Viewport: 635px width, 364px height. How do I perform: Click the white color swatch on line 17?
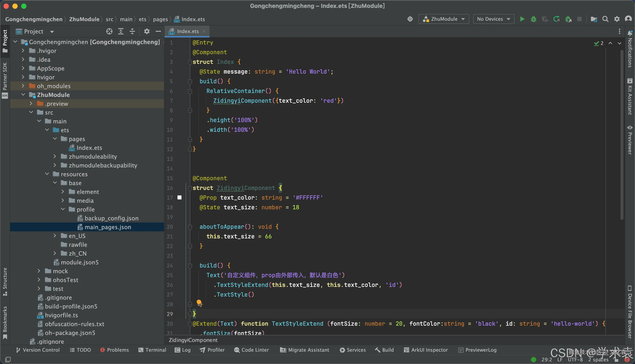tap(179, 197)
